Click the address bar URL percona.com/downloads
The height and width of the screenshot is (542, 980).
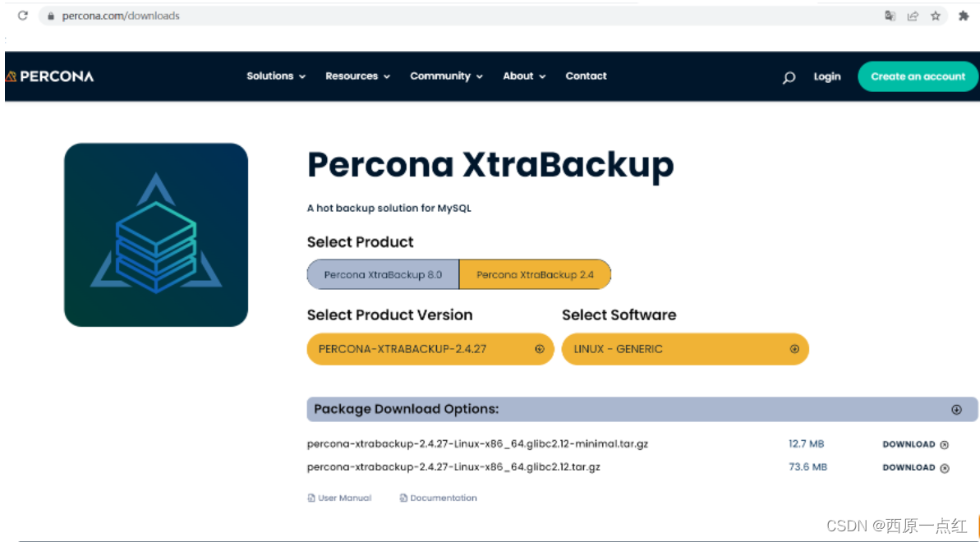pos(121,16)
